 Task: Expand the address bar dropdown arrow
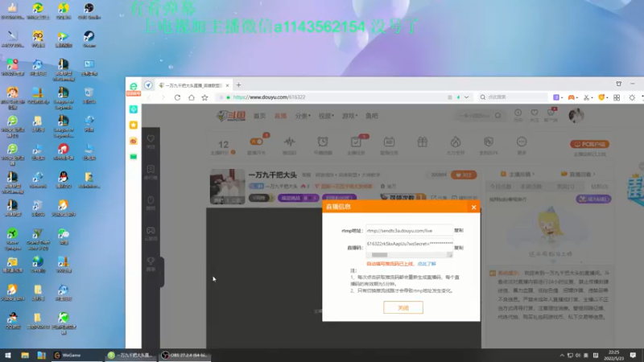pyautogui.click(x=467, y=97)
